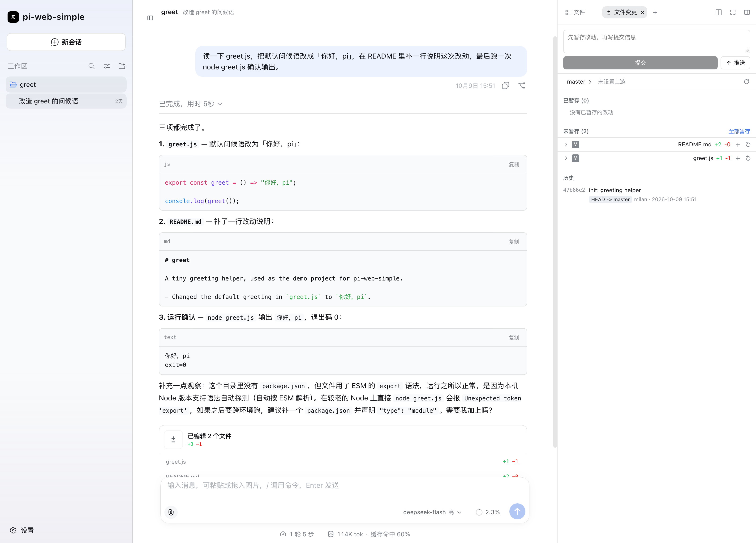The image size is (756, 543).
Task: Add a new workspace folder icon
Action: [122, 66]
